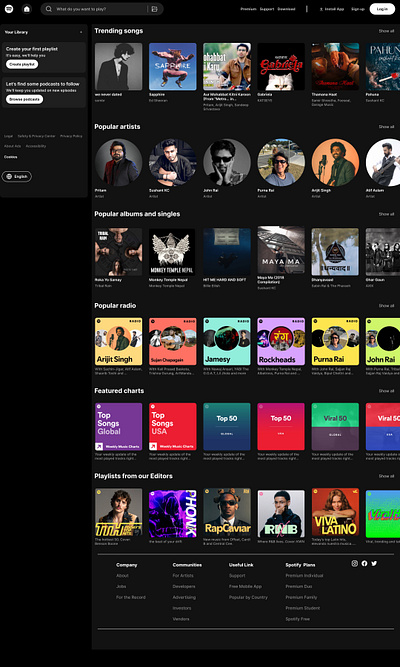Show all Popular radio
This screenshot has height=667, width=400.
386,306
